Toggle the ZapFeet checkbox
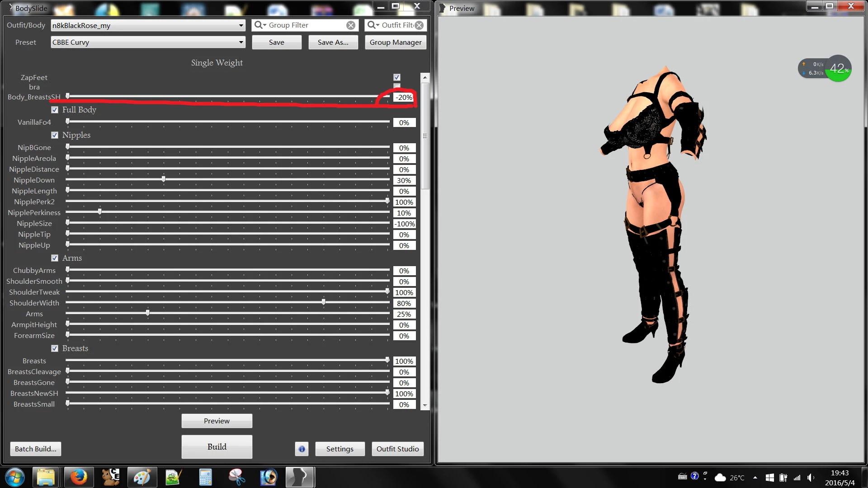 point(397,77)
